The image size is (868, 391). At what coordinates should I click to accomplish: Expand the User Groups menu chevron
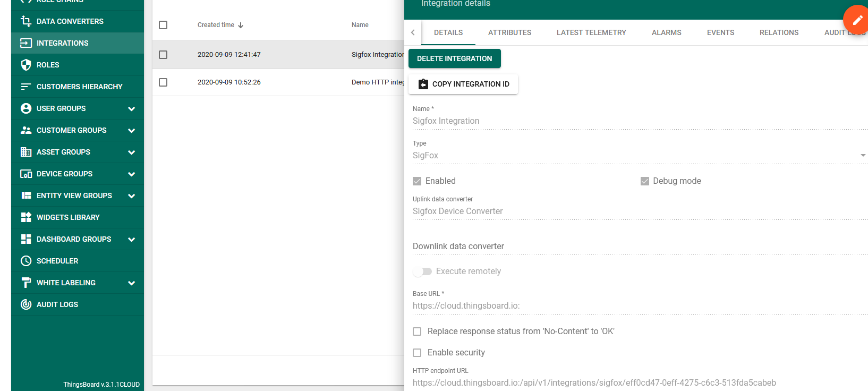point(132,109)
